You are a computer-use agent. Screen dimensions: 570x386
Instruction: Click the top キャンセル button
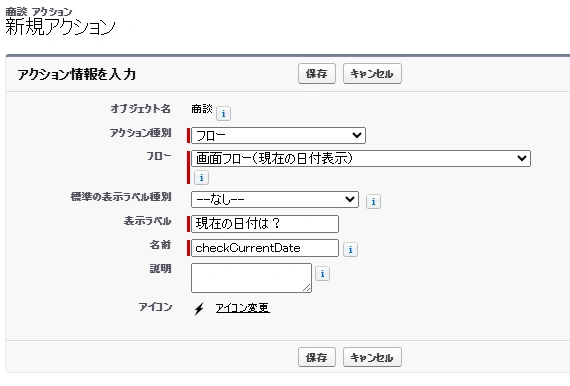tap(372, 74)
